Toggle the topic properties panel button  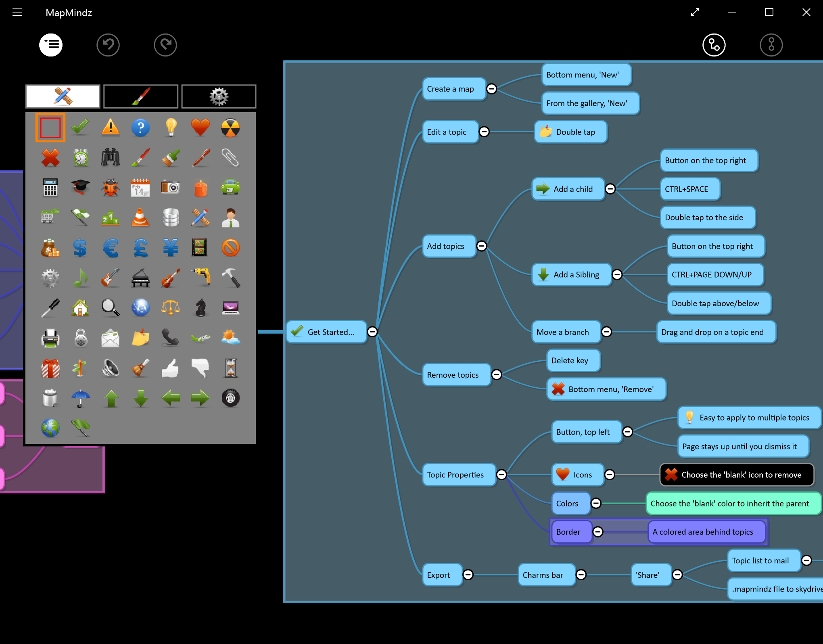coord(51,45)
